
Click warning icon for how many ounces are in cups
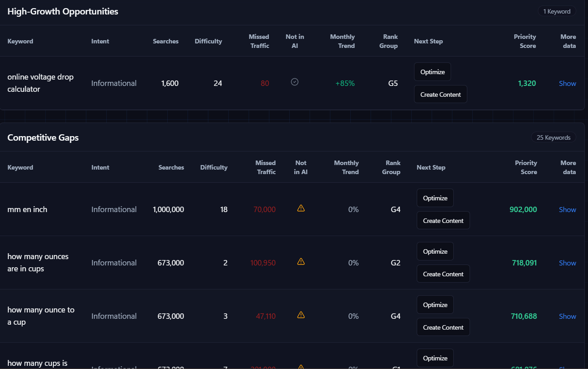coord(301,261)
